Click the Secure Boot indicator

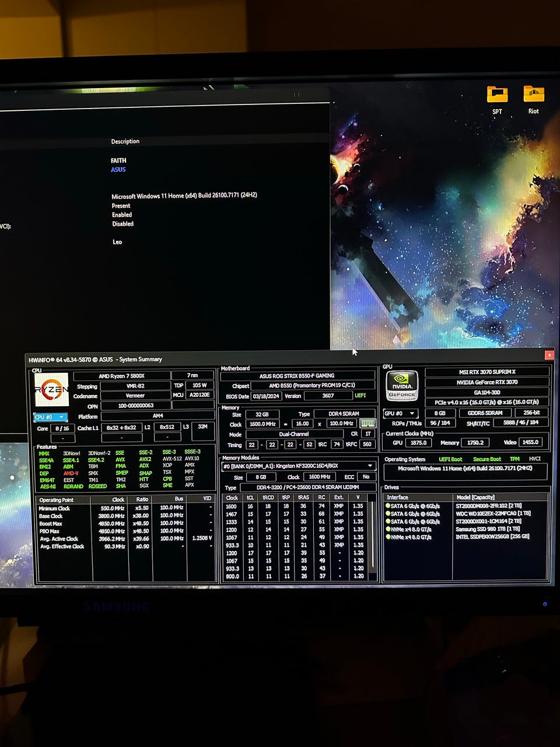[487, 459]
